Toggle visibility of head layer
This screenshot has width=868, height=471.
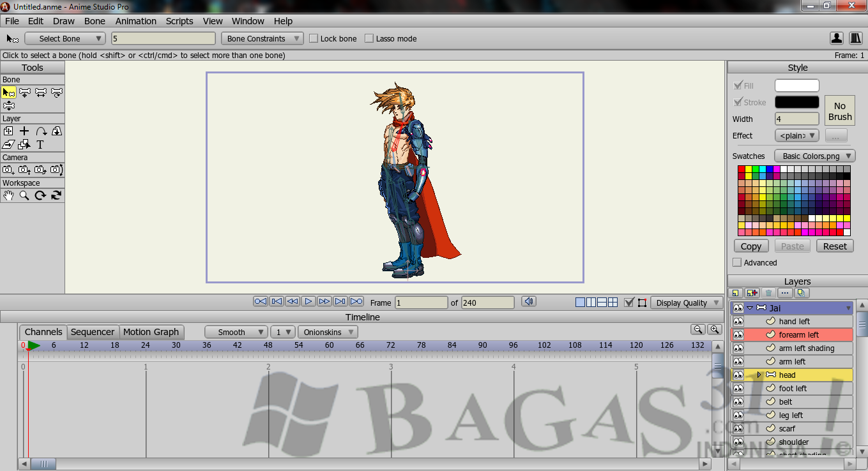pyautogui.click(x=738, y=375)
